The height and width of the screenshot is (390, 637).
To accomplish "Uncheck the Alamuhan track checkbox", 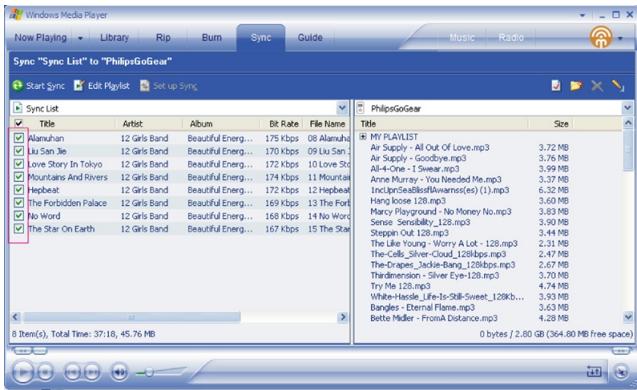I will (19, 138).
